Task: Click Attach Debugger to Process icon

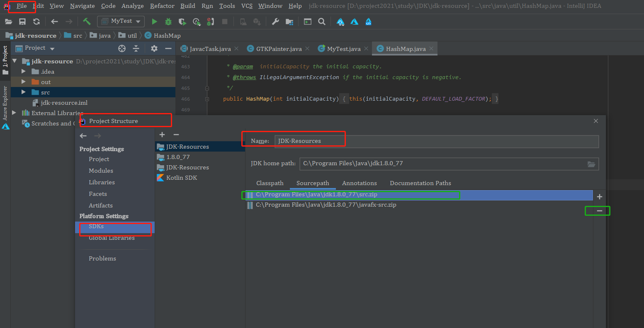Action: click(210, 22)
